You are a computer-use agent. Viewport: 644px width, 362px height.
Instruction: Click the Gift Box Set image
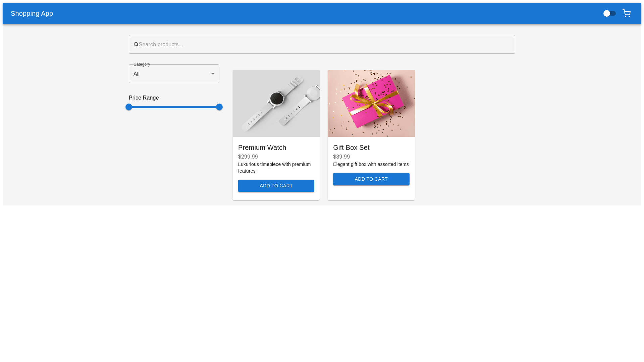pos(371,103)
